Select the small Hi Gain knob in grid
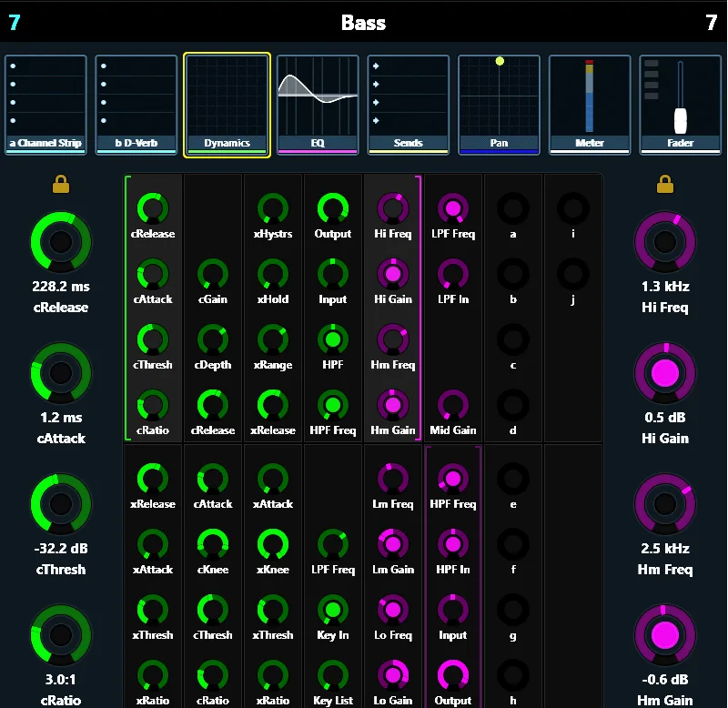The image size is (728, 708). 393,274
